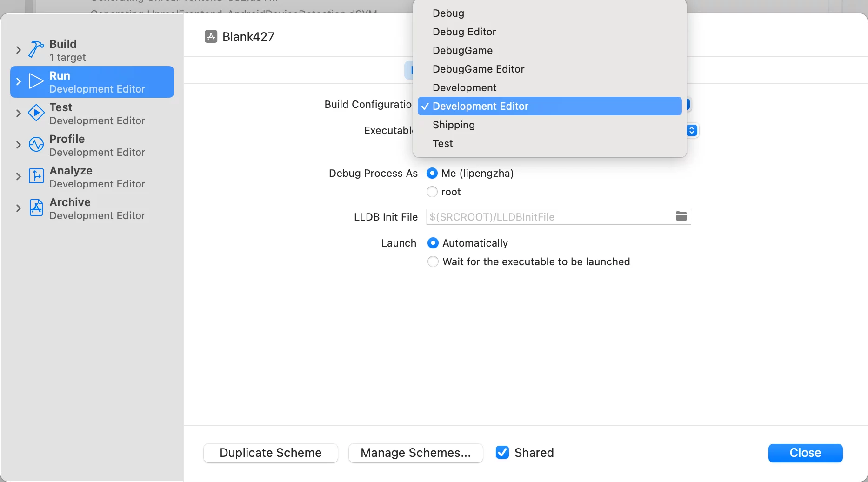Viewport: 868px width, 482px height.
Task: Select Wait for the executable to be launched
Action: 433,261
